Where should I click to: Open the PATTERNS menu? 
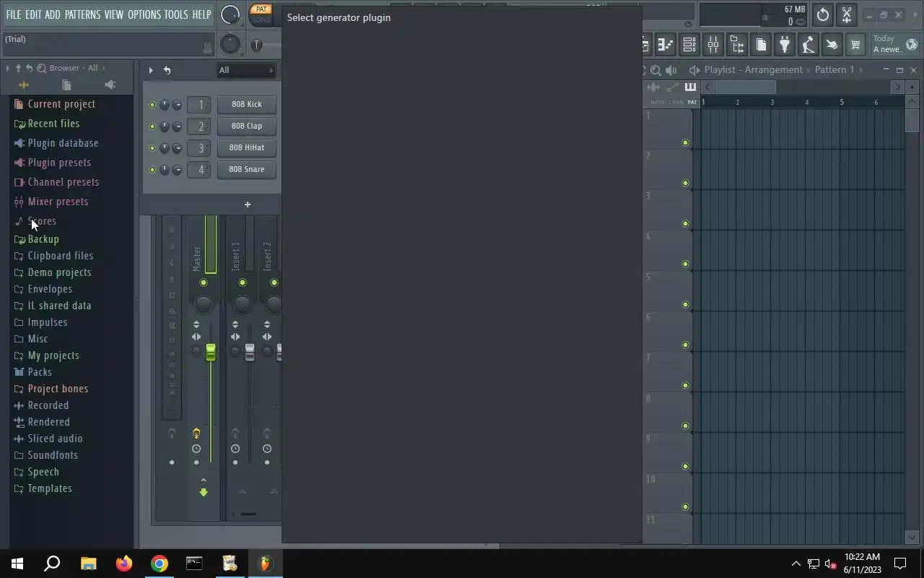82,14
